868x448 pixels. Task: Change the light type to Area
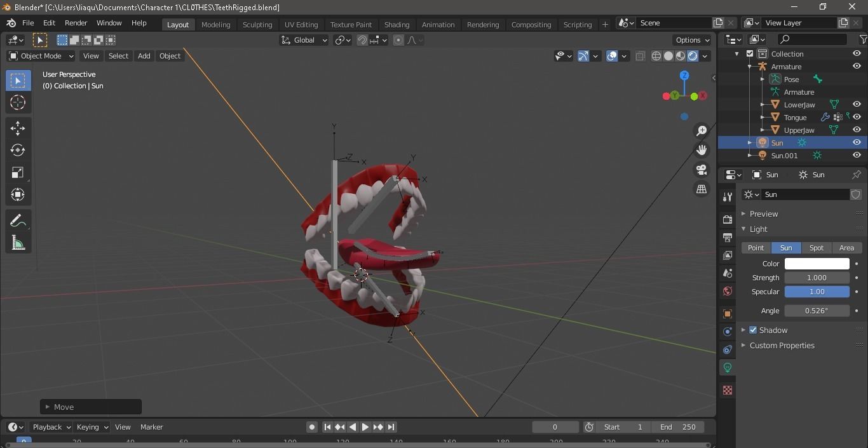click(846, 248)
